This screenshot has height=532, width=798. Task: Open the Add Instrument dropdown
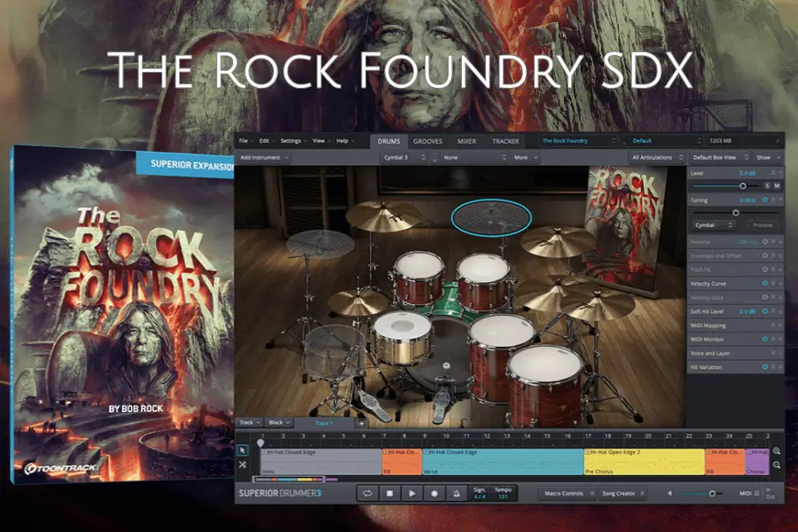(x=263, y=158)
